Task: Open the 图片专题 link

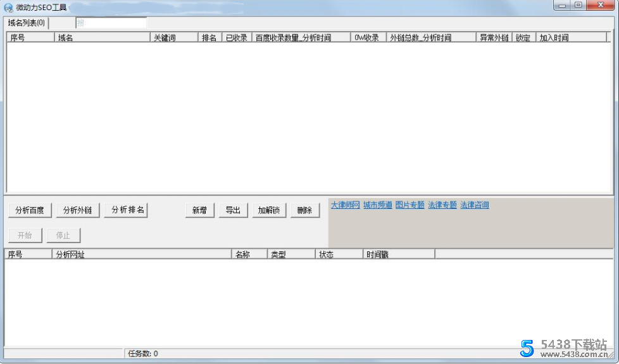Action: pyautogui.click(x=410, y=205)
